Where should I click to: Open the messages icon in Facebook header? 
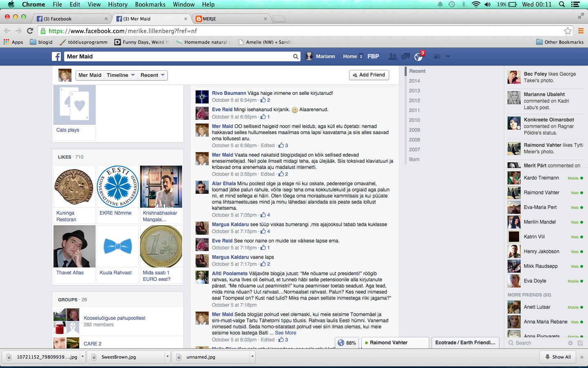tap(405, 56)
